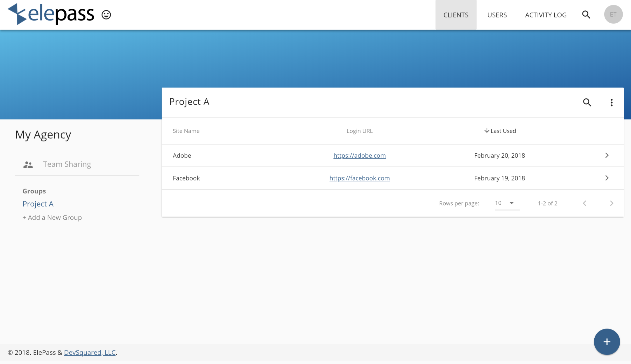The image size is (631, 364).
Task: Select the Clients tab
Action: [x=456, y=15]
